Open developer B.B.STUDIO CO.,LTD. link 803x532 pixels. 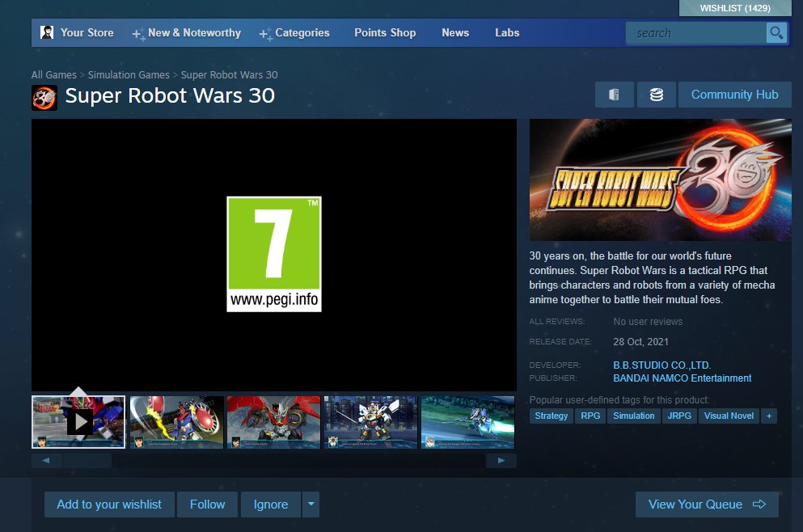click(x=661, y=365)
